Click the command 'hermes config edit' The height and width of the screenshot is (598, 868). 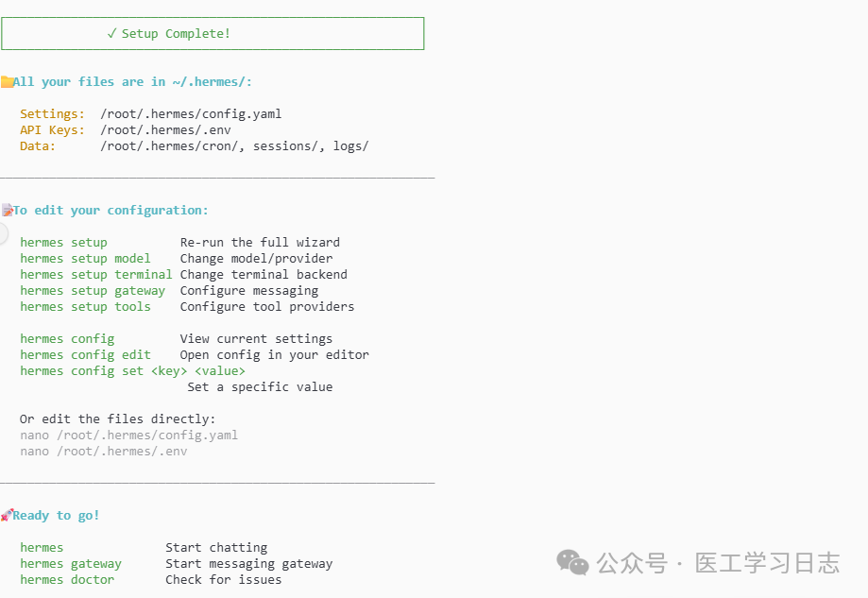(85, 355)
